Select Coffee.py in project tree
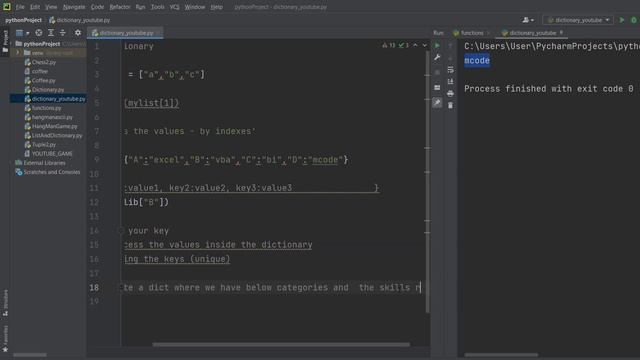This screenshot has width=640, height=360. click(43, 81)
